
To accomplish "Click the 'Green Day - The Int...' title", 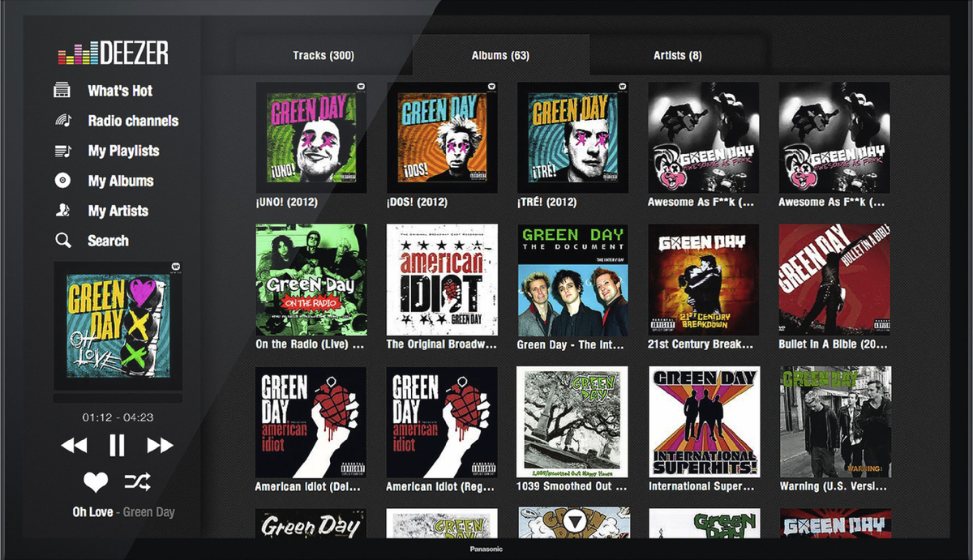I will (571, 344).
